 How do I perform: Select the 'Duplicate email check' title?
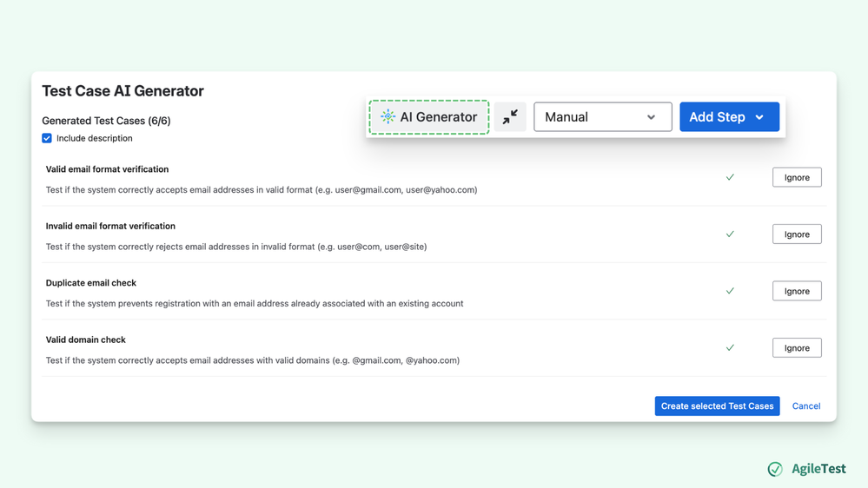pos(90,283)
